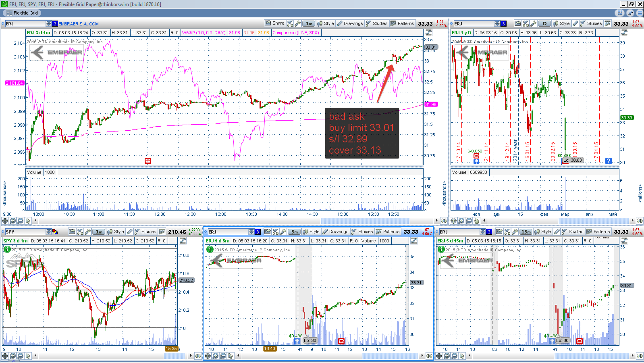
Task: Expand the symbol dropdown in the ERJ daily chart
Action: (497, 23)
